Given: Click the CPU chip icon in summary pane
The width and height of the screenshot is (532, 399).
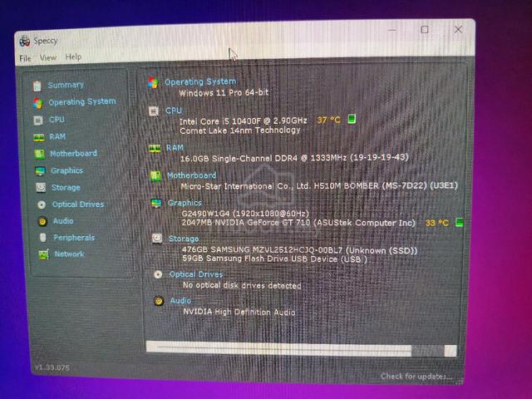Looking at the screenshot, I should click(x=154, y=111).
